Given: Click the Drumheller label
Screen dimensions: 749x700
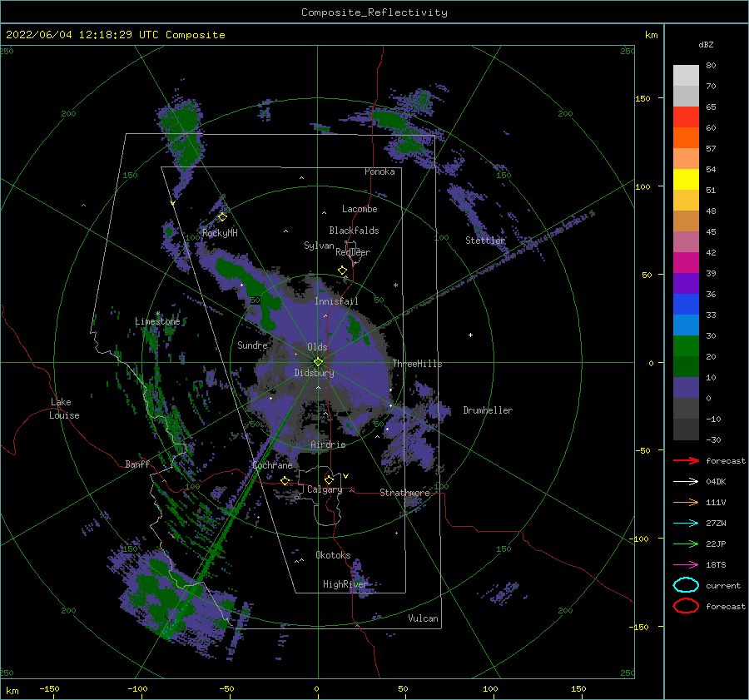Looking at the screenshot, I should 488,410.
